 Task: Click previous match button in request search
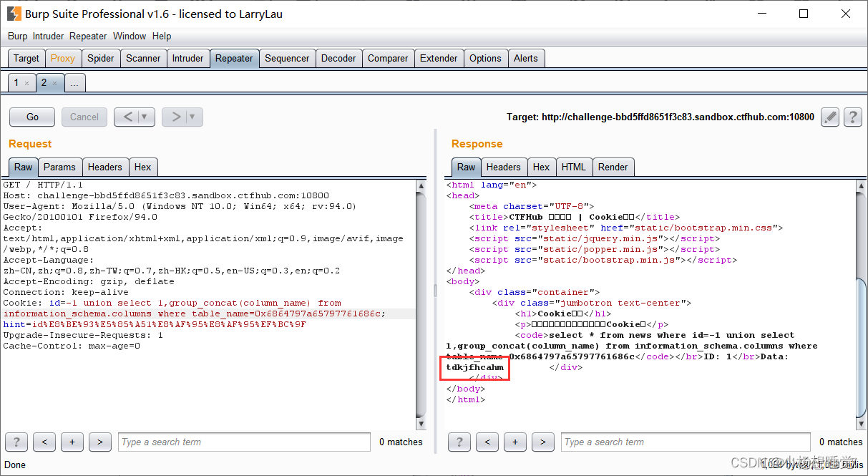44,442
